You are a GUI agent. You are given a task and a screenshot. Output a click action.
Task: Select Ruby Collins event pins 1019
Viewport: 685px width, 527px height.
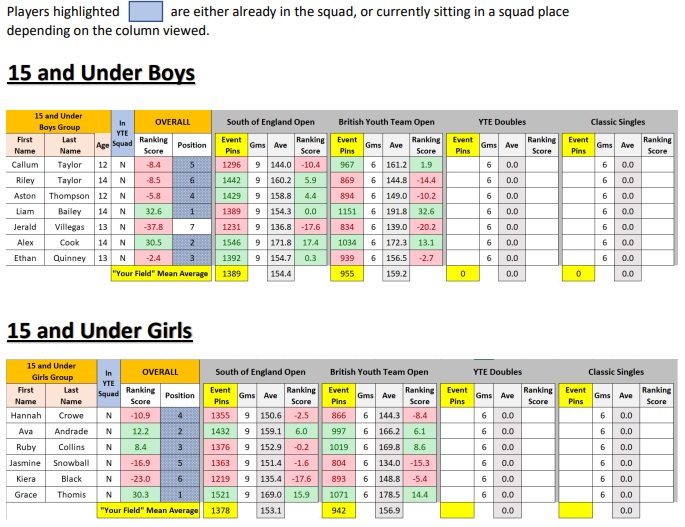click(339, 447)
